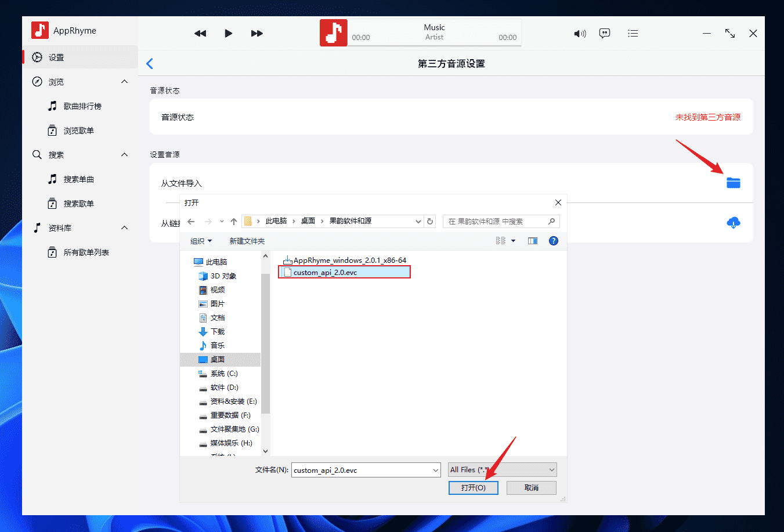Expand the address bar history dropdown
This screenshot has width=784, height=532.
click(418, 222)
